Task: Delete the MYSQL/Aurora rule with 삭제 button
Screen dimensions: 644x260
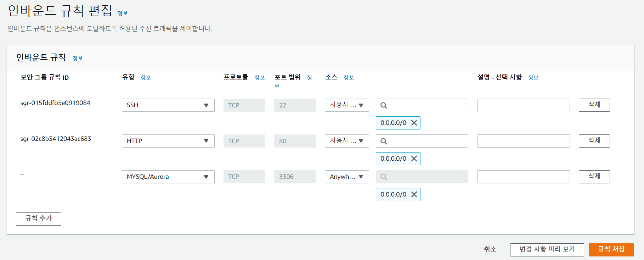Action: (594, 177)
